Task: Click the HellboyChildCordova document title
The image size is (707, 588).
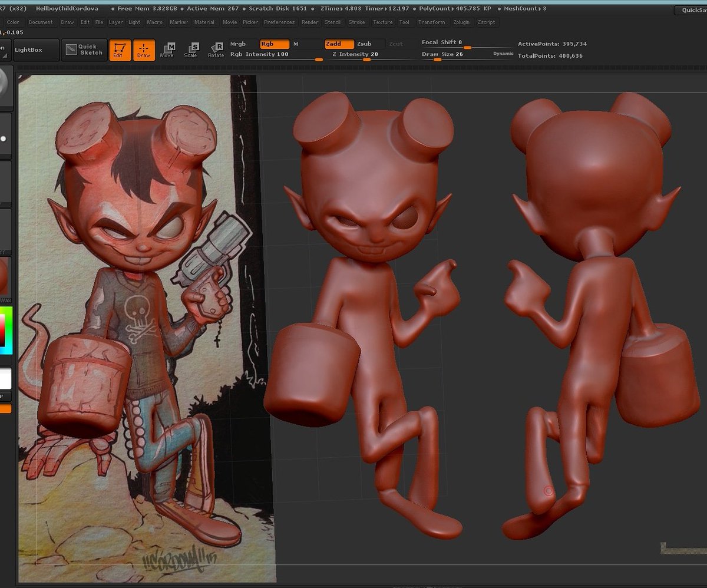Action: 67,9
